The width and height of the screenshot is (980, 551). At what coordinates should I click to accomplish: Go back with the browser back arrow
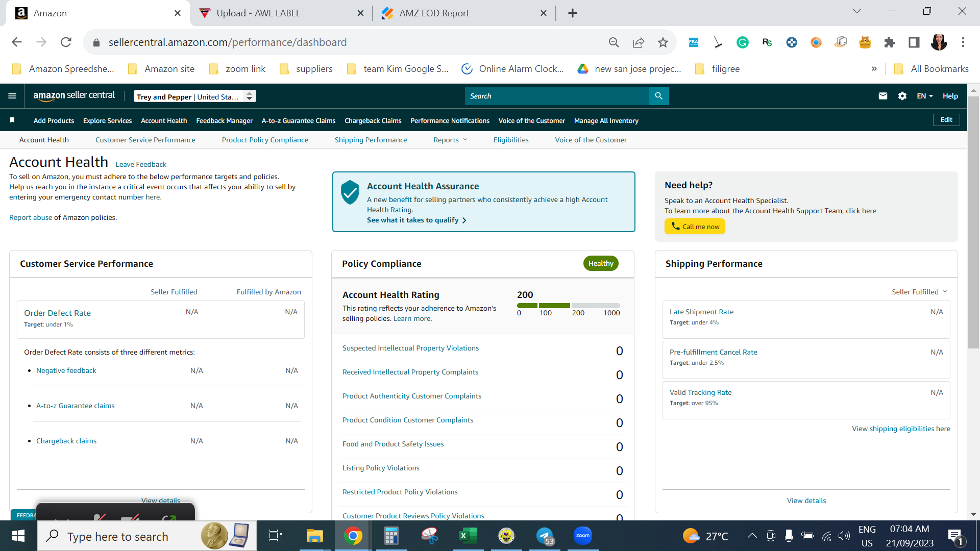[x=17, y=42]
